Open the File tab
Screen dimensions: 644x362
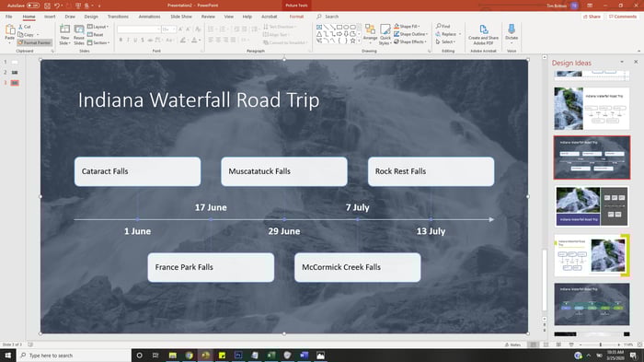point(8,17)
